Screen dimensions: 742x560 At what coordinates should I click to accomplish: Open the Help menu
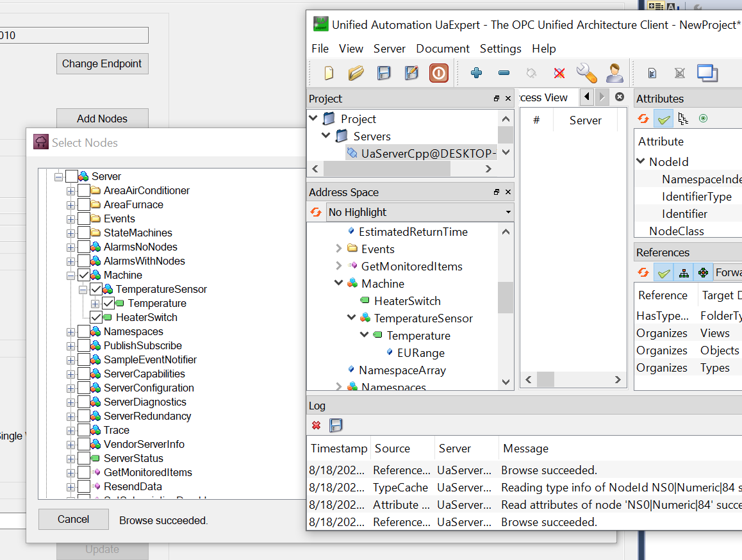coord(544,48)
